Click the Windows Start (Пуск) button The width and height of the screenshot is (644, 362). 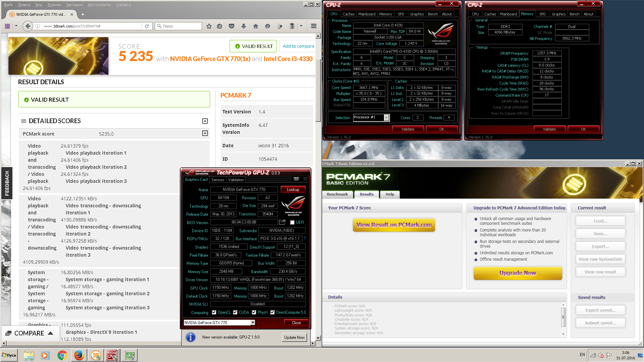(9, 355)
